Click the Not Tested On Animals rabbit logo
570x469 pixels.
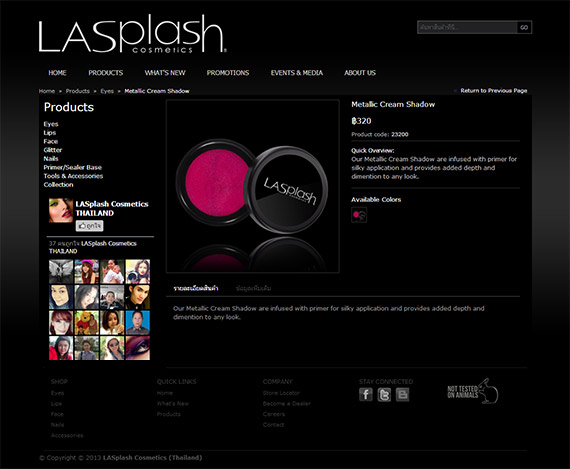tap(473, 391)
